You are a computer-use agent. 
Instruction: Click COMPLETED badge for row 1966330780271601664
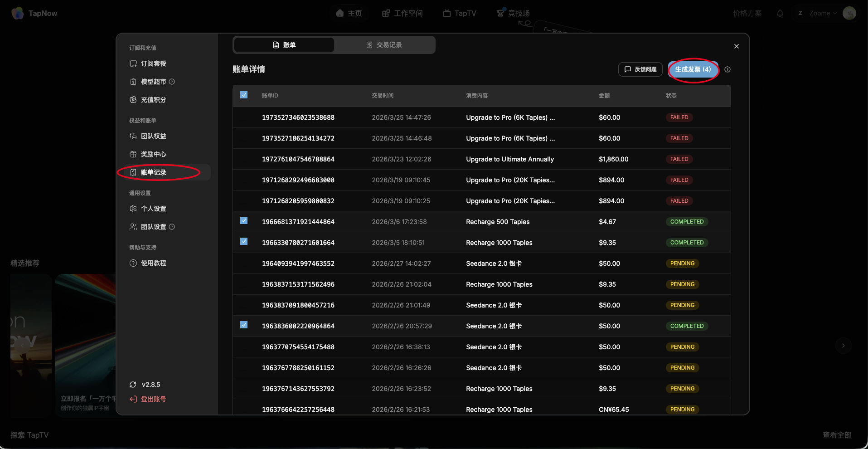pos(687,243)
